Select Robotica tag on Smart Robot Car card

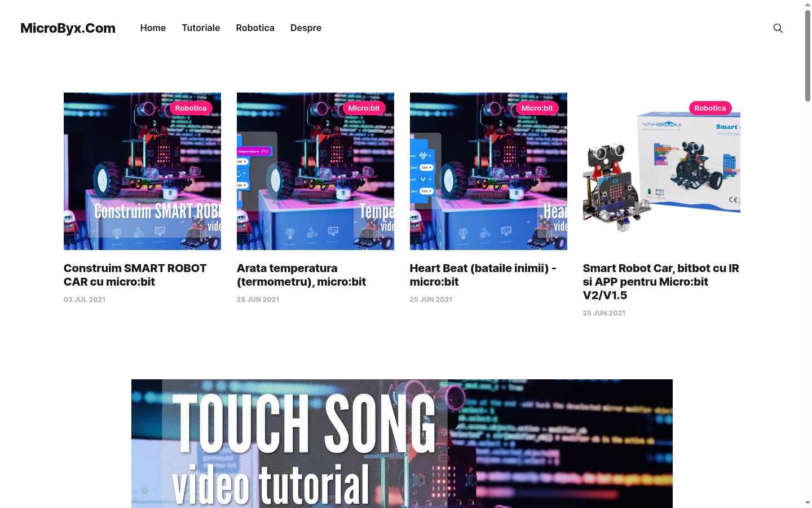point(710,108)
